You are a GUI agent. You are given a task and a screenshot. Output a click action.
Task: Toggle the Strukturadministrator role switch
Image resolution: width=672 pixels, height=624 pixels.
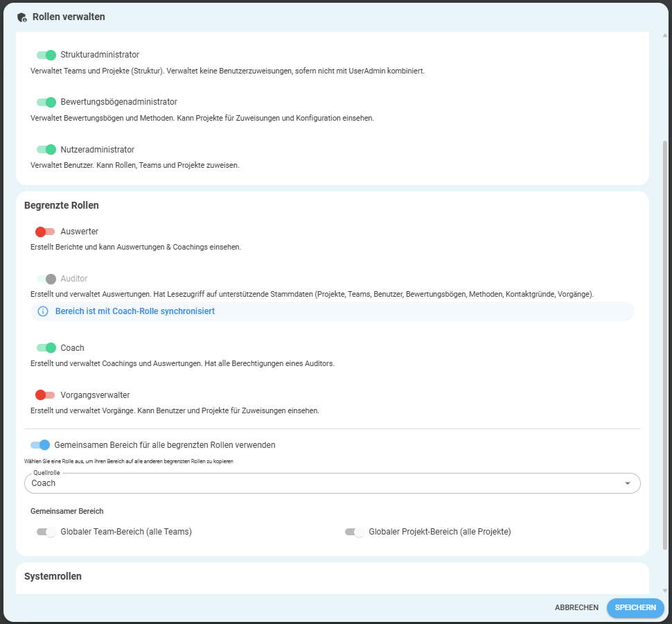click(x=46, y=55)
